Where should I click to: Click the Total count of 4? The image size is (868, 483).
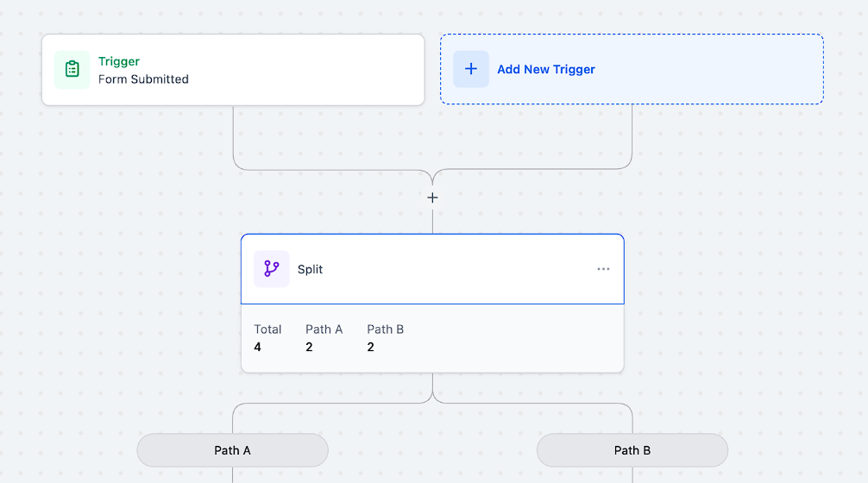[x=257, y=347]
